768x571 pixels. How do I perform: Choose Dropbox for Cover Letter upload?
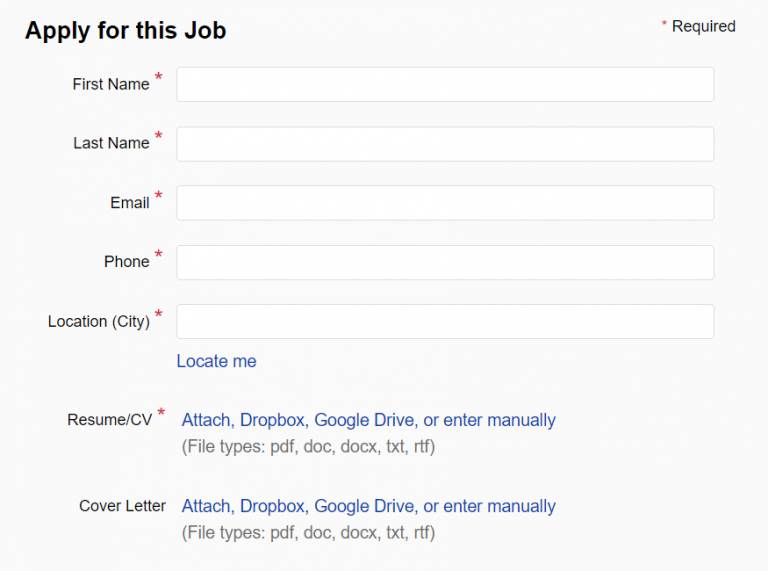click(x=272, y=506)
